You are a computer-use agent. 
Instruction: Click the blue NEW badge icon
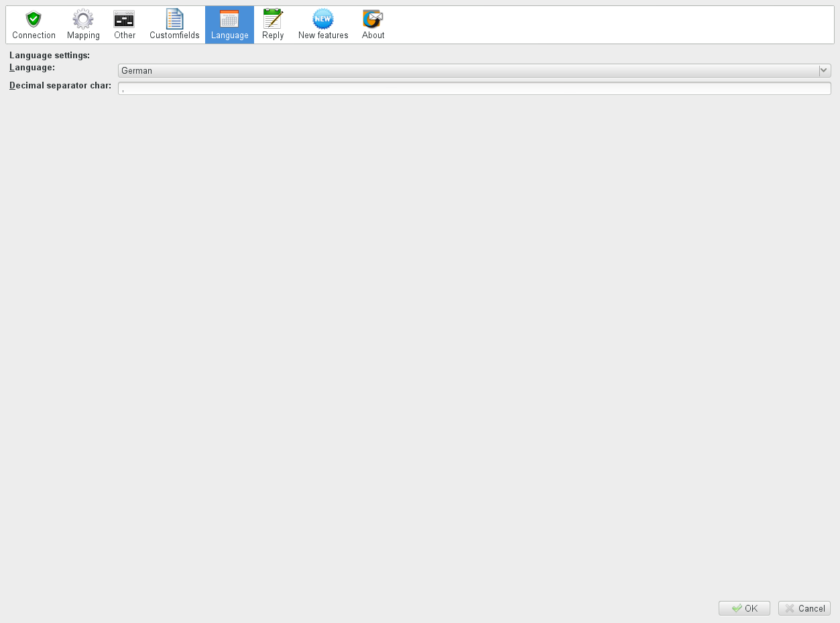(x=323, y=19)
